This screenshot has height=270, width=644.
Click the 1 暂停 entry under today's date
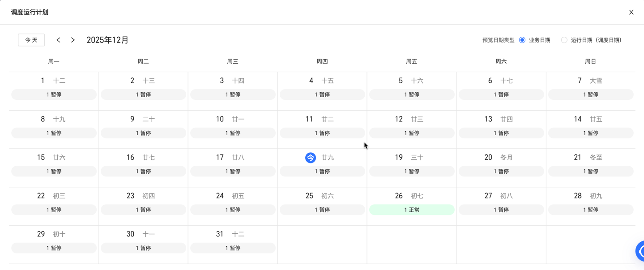pos(322,171)
